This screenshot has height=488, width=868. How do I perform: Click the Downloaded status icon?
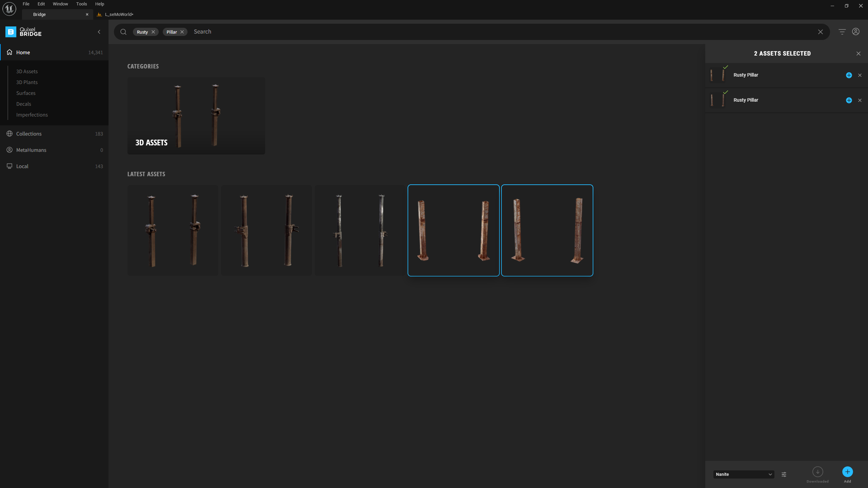tap(817, 472)
